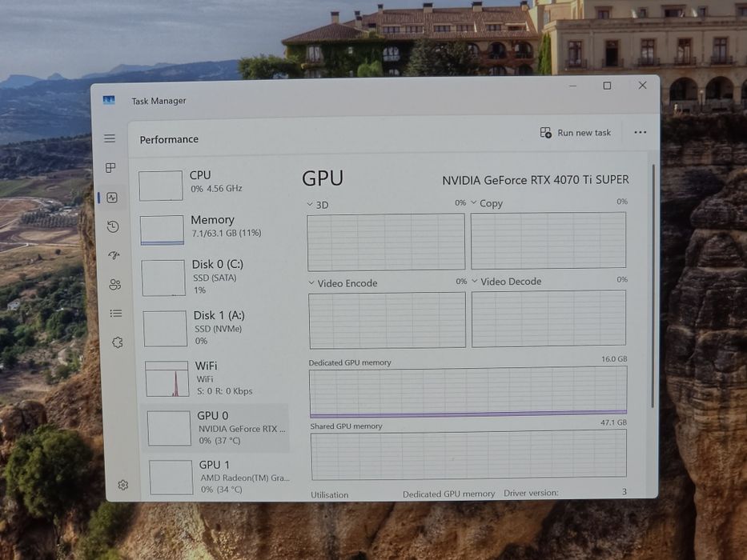Screen dimensions: 747x560
Task: Click the Dedicated GPU memory label at bottom
Action: 449,494
